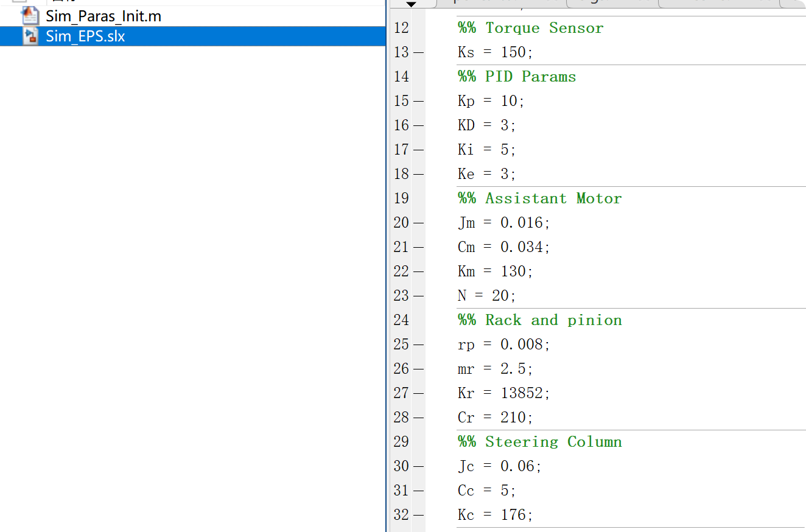The width and height of the screenshot is (806, 532).
Task: Toggle breakpoint dash at line 27
Action: pyautogui.click(x=418, y=393)
